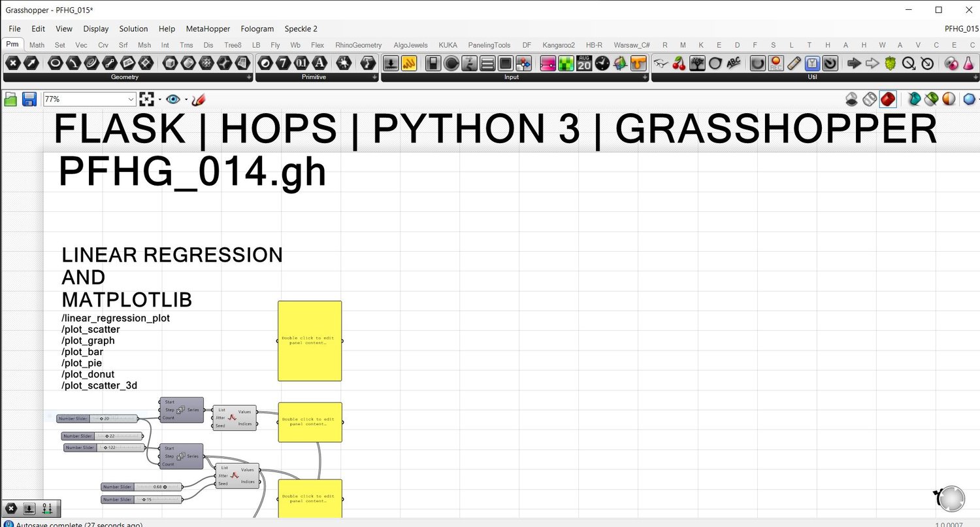
Task: Expand the Util panel with plus arrow
Action: coord(976,77)
